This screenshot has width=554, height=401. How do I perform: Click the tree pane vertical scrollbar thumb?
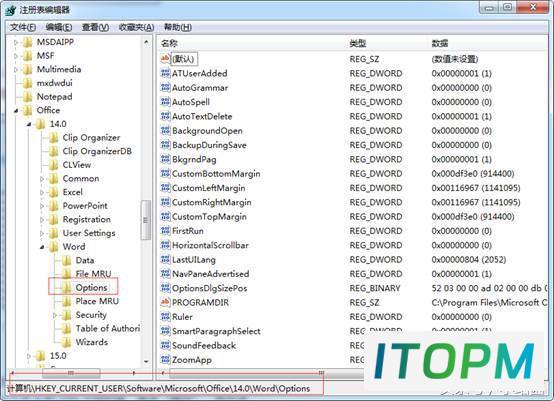pyautogui.click(x=146, y=220)
